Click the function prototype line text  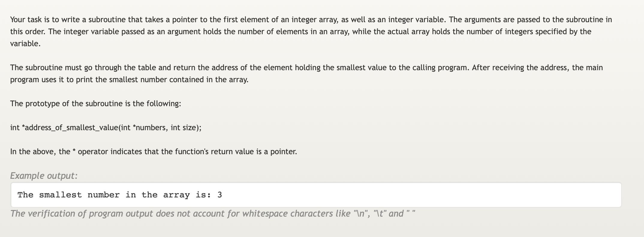106,128
